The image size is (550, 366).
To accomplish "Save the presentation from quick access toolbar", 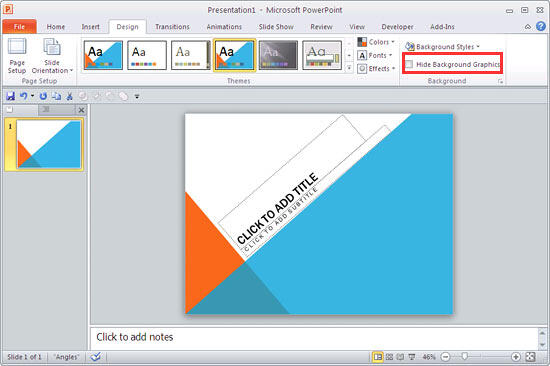I will (x=11, y=96).
